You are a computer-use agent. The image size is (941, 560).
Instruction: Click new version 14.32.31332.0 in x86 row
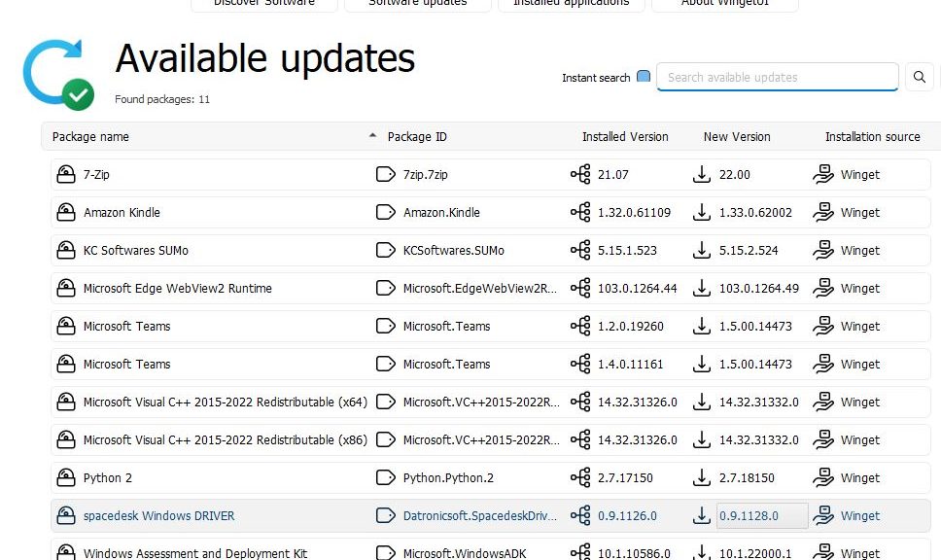click(x=759, y=440)
